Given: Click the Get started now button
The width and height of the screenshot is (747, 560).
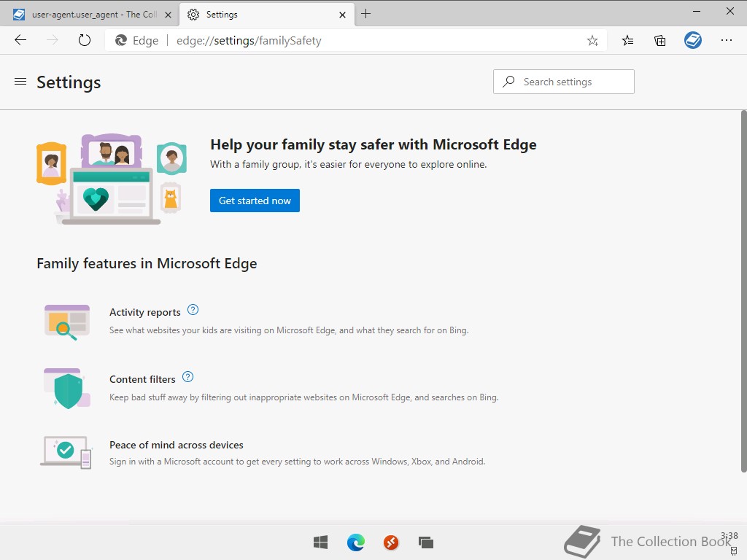Looking at the screenshot, I should pyautogui.click(x=255, y=201).
